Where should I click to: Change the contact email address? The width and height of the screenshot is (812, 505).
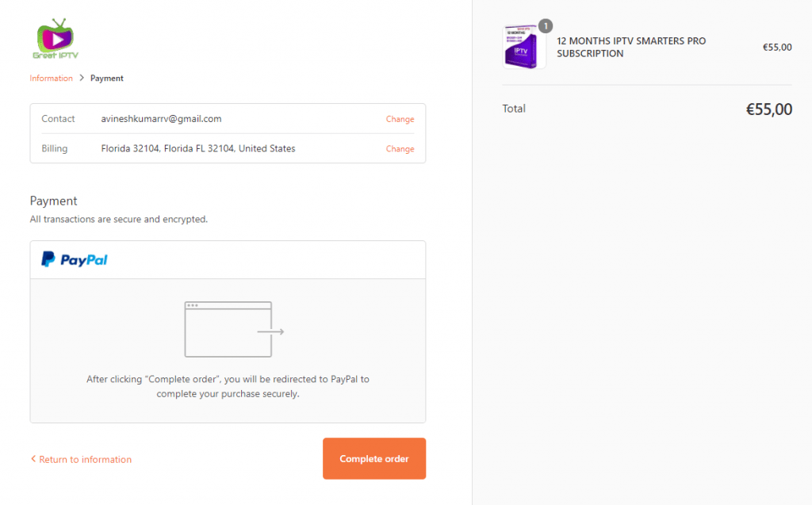coord(400,119)
